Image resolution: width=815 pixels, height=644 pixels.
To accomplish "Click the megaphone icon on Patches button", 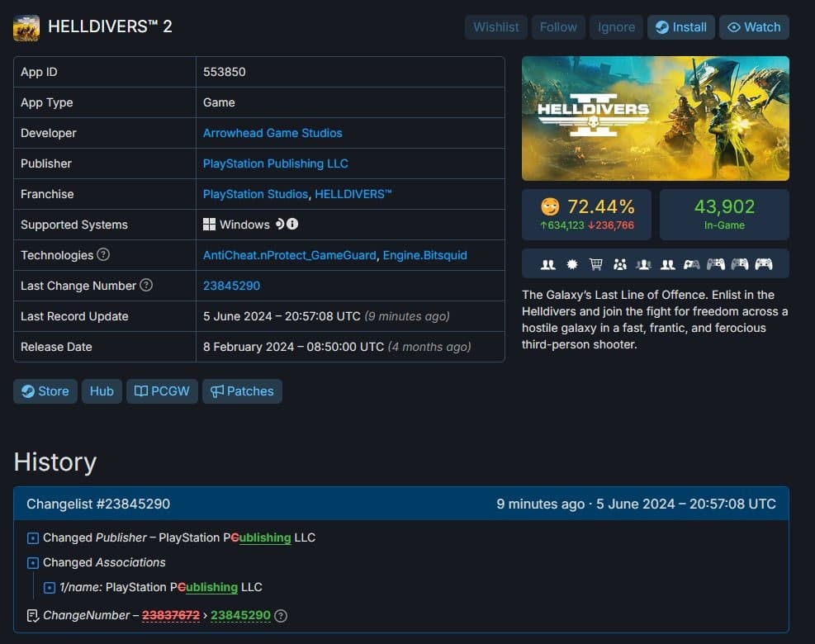I will tap(216, 391).
